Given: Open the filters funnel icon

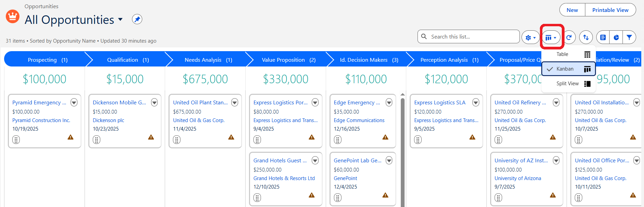Looking at the screenshot, I should pyautogui.click(x=629, y=38).
